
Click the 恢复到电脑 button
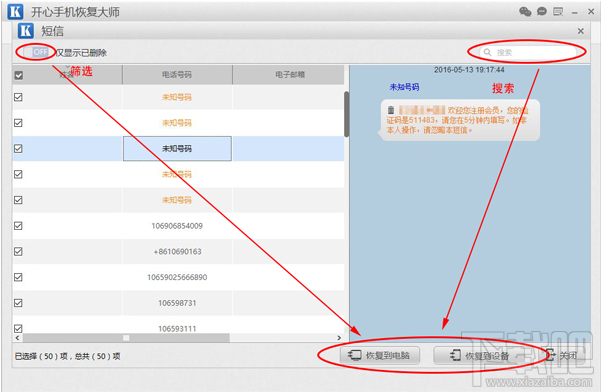(380, 355)
